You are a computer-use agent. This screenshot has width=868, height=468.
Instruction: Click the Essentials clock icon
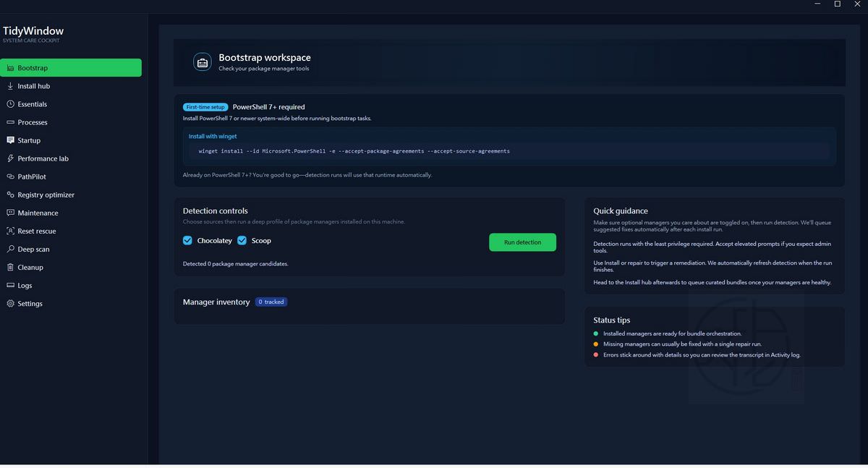coord(11,104)
